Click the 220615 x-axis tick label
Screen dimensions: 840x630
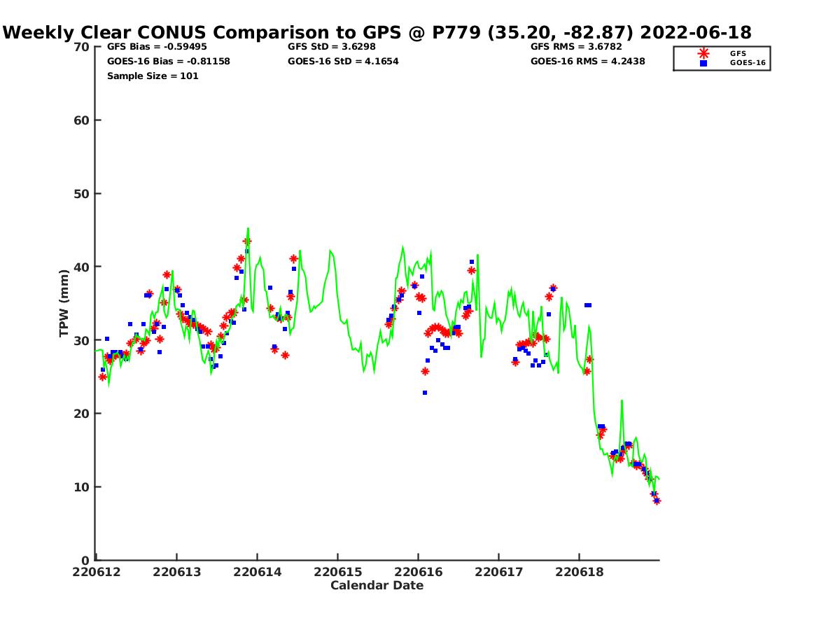pyautogui.click(x=337, y=572)
